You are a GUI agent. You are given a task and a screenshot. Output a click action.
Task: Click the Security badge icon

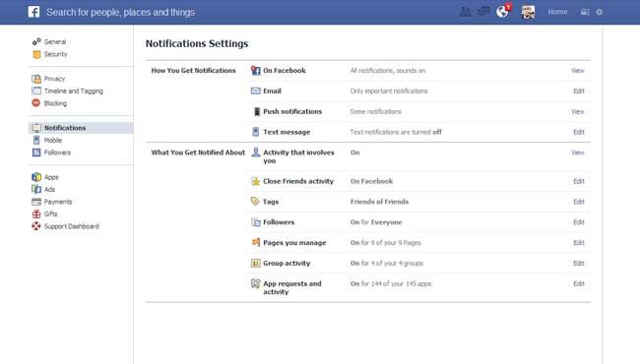click(x=36, y=54)
